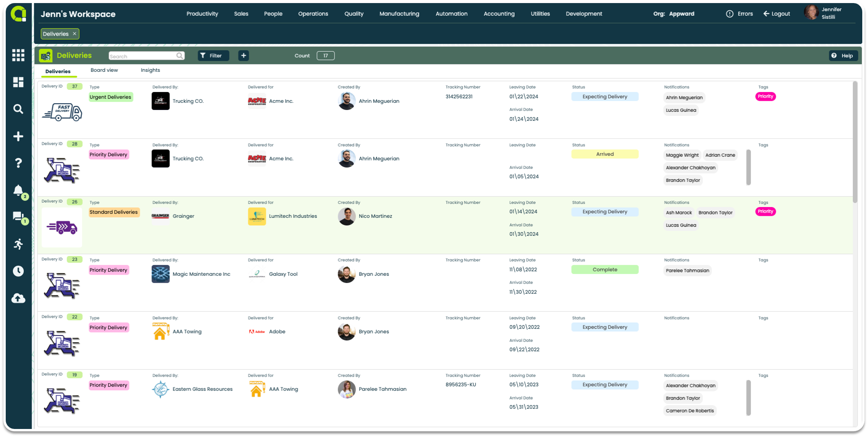The image size is (868, 437).
Task: Click the Help button
Action: pos(843,55)
